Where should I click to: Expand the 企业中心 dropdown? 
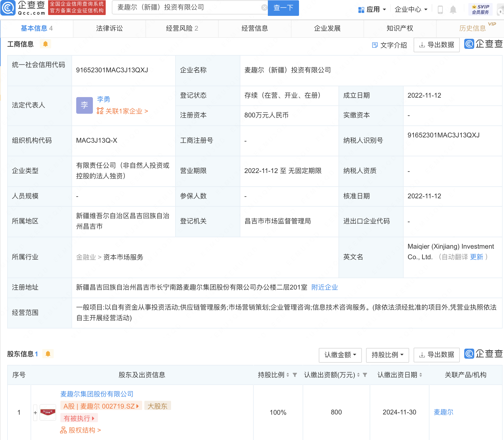click(411, 10)
